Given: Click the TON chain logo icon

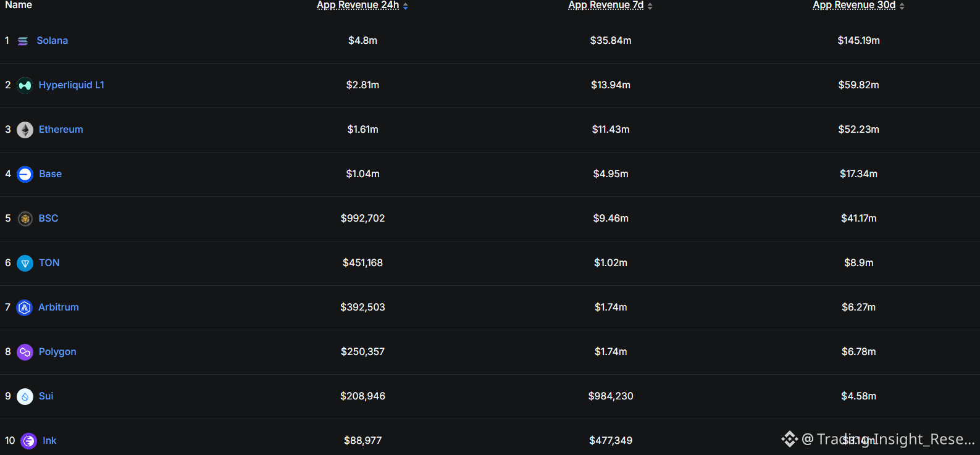Looking at the screenshot, I should point(25,263).
